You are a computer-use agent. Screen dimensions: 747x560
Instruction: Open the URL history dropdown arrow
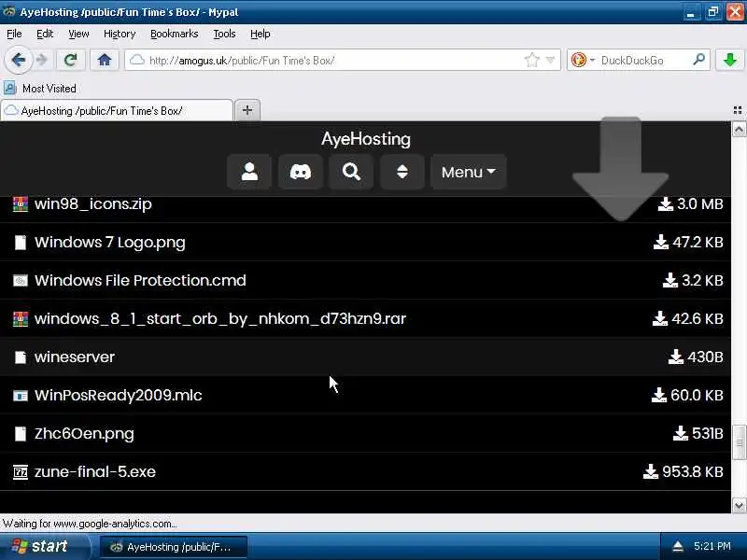tap(550, 60)
